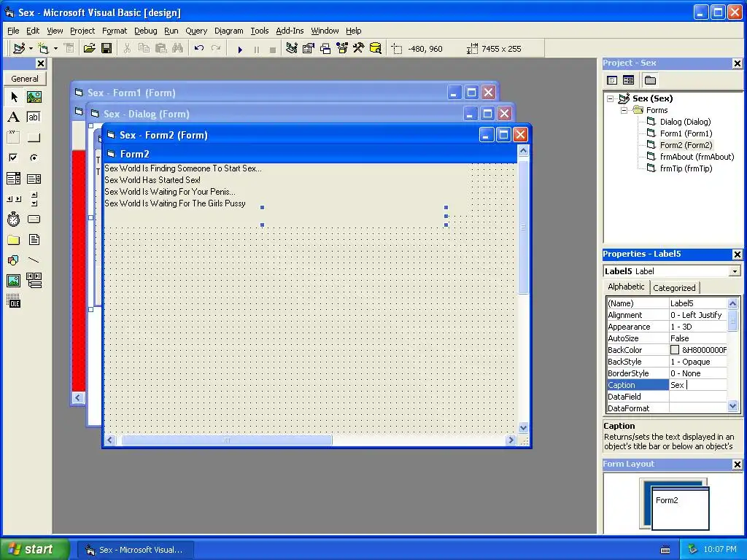Select the CommandButton control in the toolbox
This screenshot has width=747, height=560.
pos(34,138)
